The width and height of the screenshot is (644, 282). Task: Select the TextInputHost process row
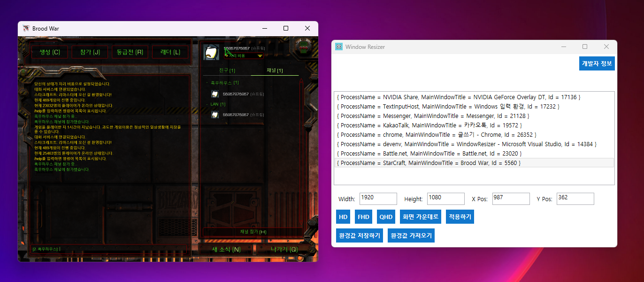click(x=474, y=107)
